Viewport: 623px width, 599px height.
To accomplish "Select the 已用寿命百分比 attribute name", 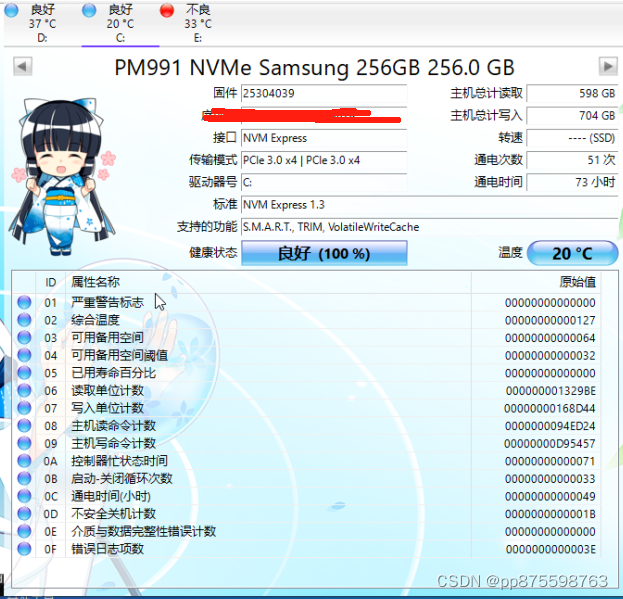I will pos(113,373).
